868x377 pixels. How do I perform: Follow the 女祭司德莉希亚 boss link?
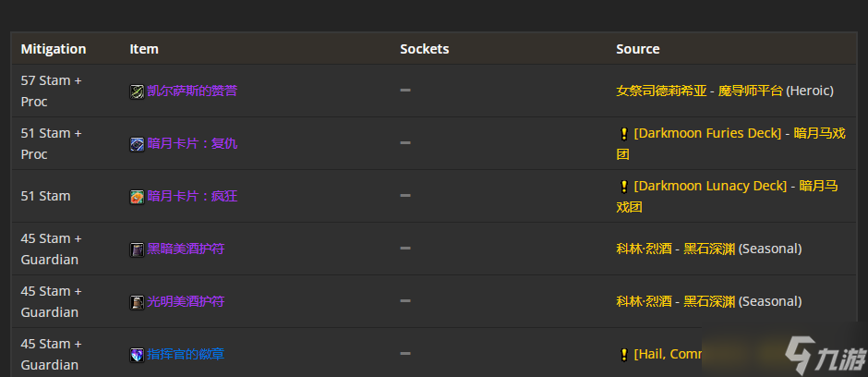(661, 91)
